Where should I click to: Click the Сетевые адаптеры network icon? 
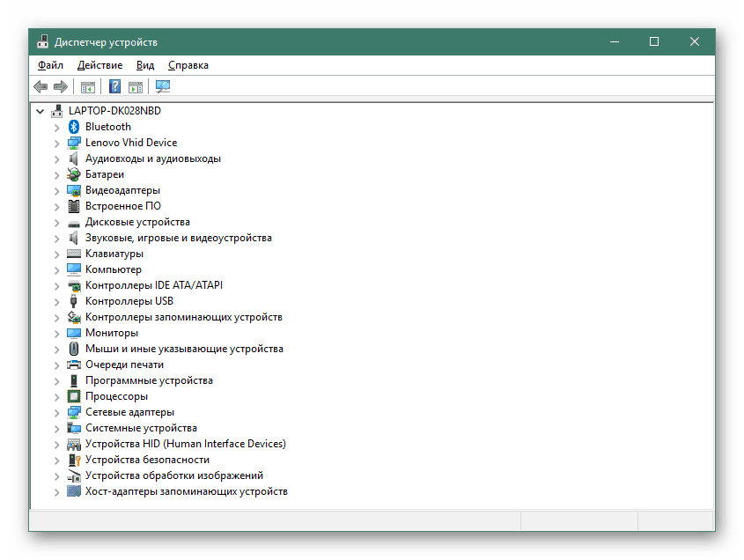click(73, 411)
